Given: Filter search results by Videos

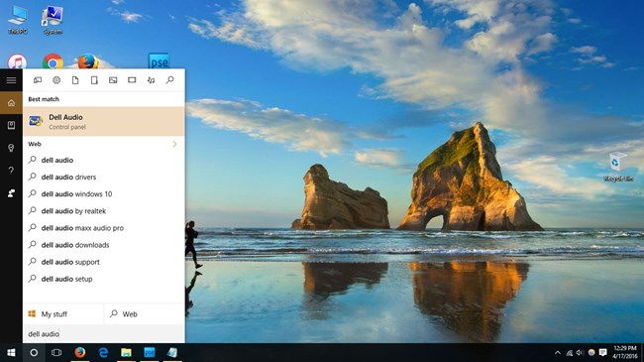Looking at the screenshot, I should 132,80.
